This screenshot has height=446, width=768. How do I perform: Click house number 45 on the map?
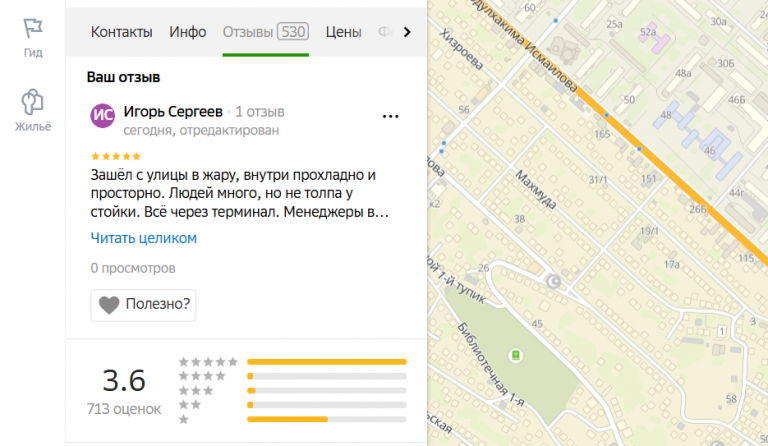[x=537, y=324]
